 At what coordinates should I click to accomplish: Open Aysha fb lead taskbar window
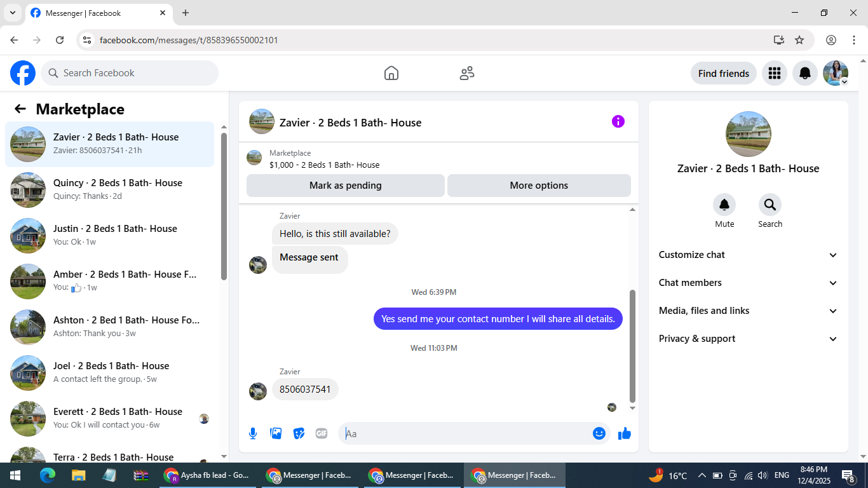pyautogui.click(x=208, y=475)
